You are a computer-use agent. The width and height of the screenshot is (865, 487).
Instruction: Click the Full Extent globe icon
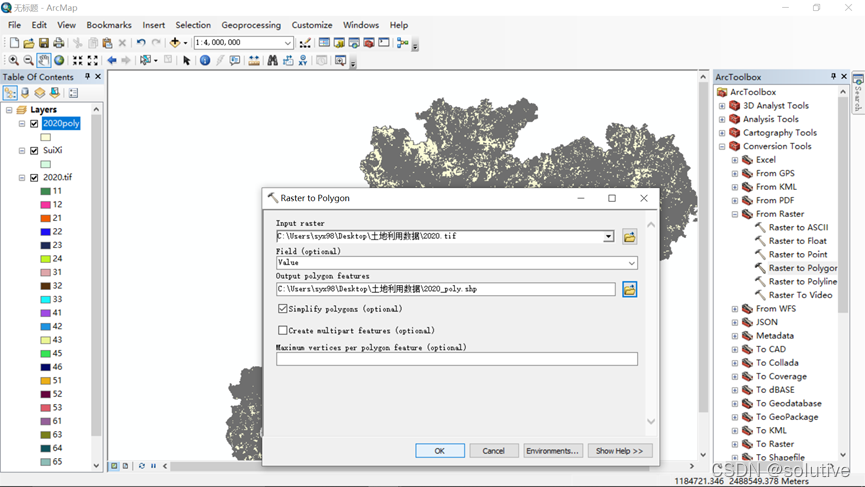click(58, 60)
